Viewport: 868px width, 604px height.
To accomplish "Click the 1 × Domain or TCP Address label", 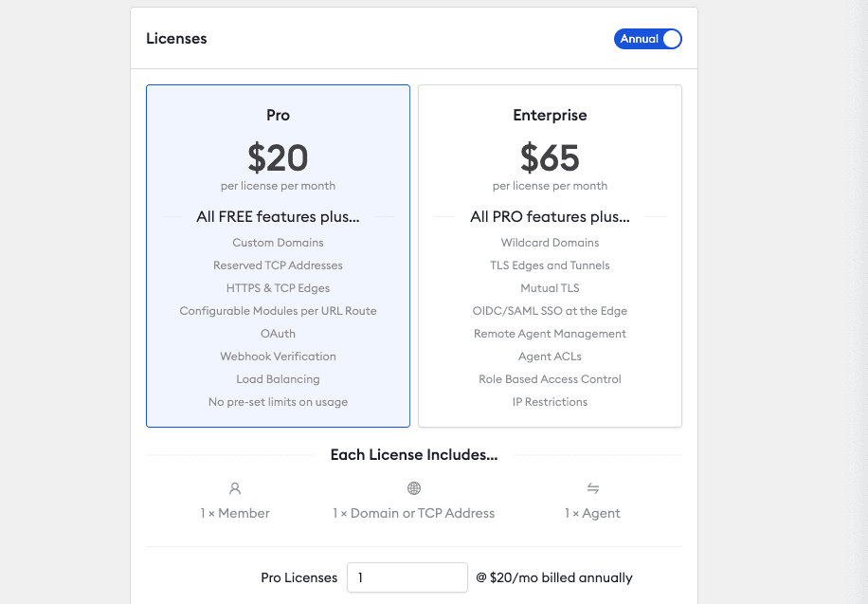I will click(x=413, y=513).
